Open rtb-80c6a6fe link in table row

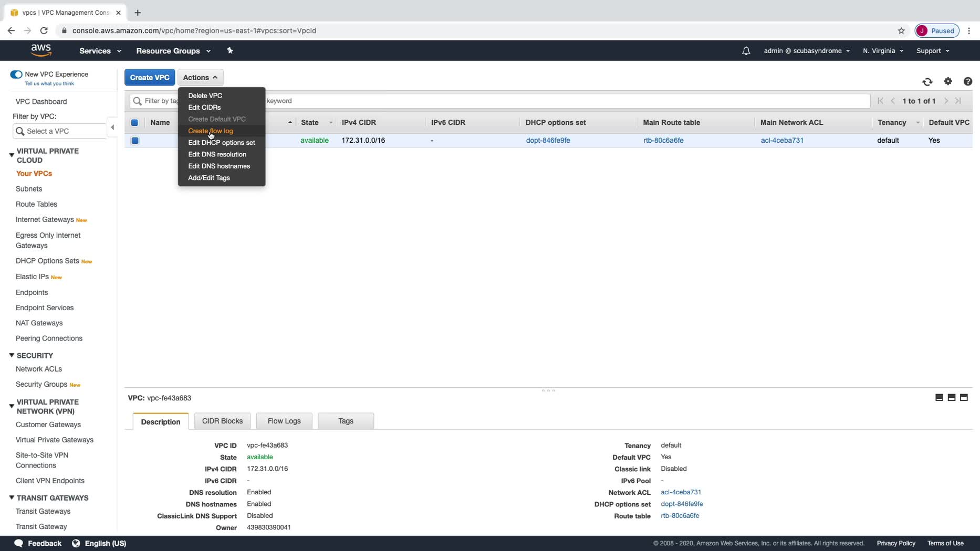tap(663, 140)
